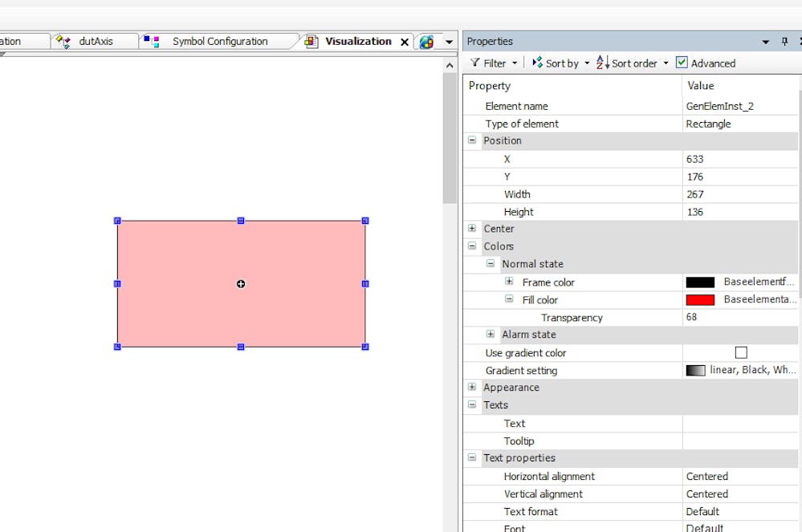Expand the Alarm state group
This screenshot has width=802, height=532.
[x=491, y=334]
